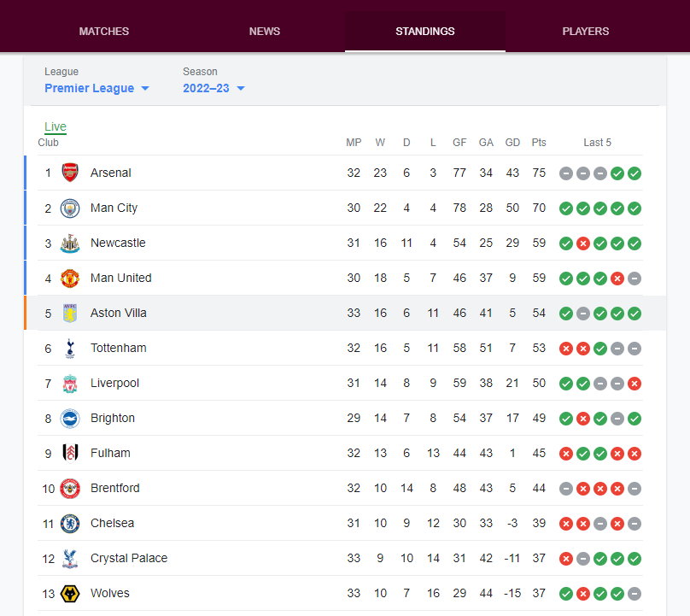The width and height of the screenshot is (690, 616).
Task: Open the Premier League dropdown
Action: 96,88
